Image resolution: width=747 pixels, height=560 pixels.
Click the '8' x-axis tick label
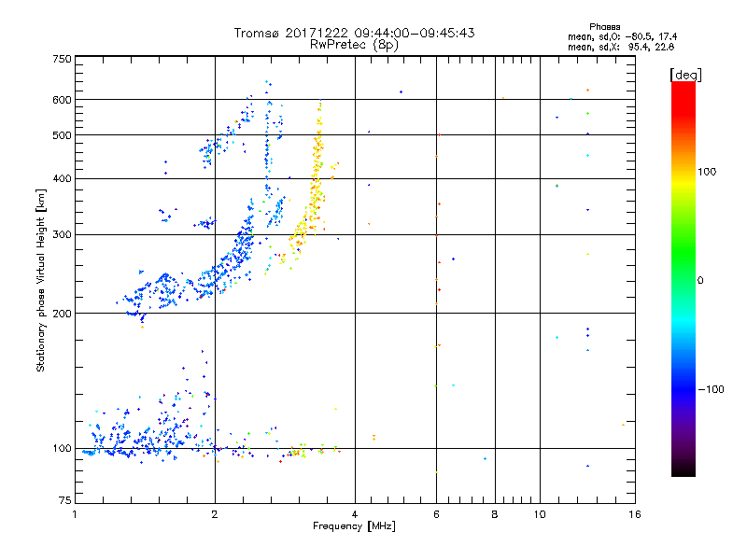pos(495,514)
